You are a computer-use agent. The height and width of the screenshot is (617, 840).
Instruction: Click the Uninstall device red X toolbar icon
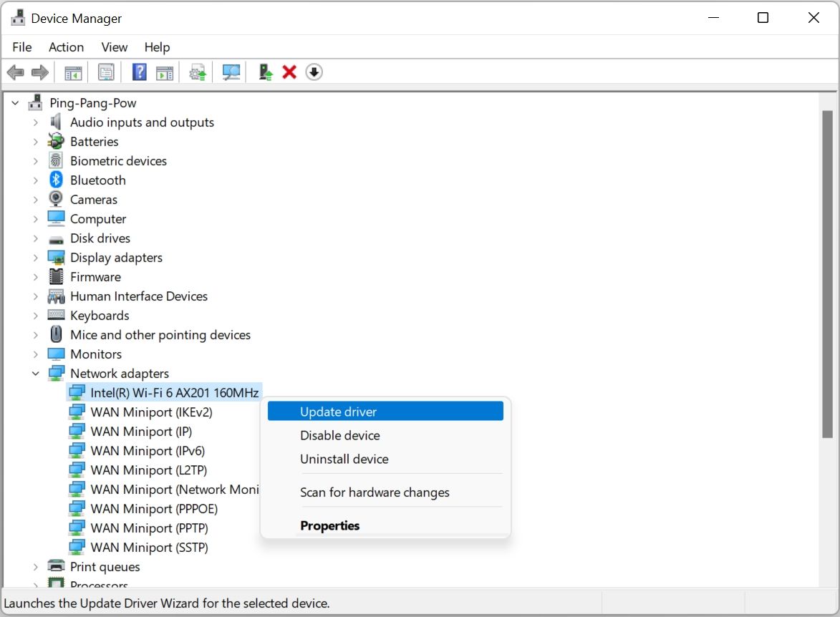pos(289,72)
